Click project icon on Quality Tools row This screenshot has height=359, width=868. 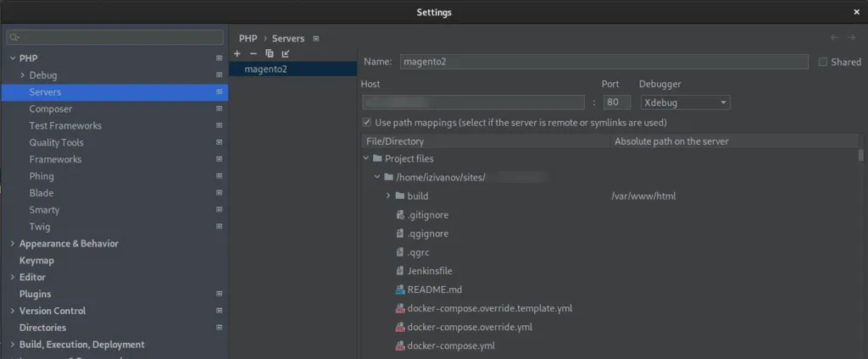point(220,142)
